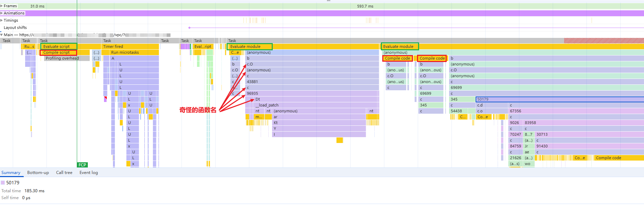Viewport: 644px width, 205px height.
Task: Select the highlighted 50179 flame entry
Action: pyautogui.click(x=560, y=99)
